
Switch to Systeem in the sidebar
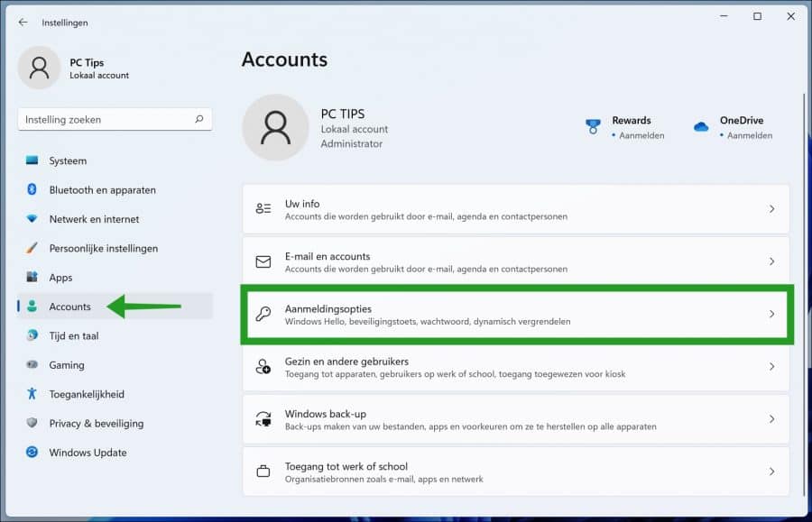(30, 160)
